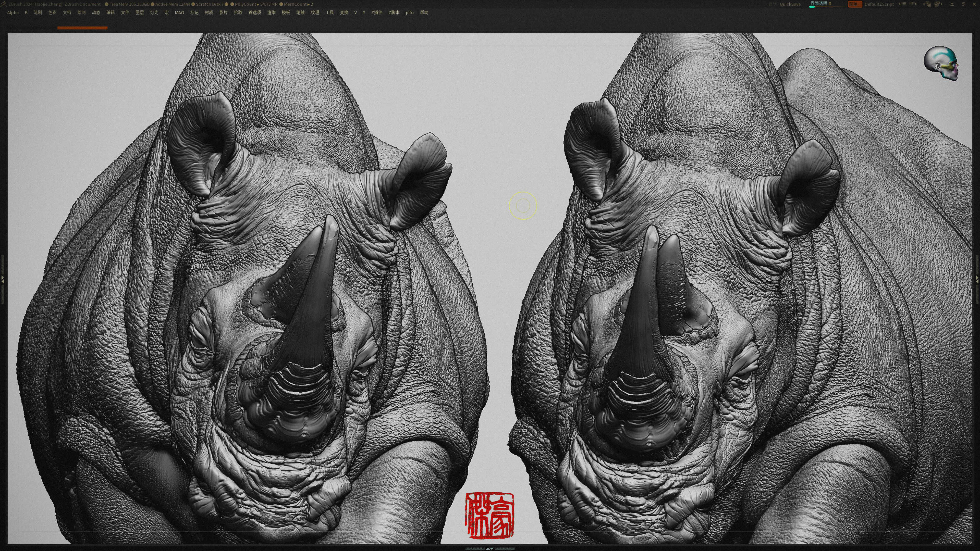This screenshot has width=980, height=551.
Task: Open the Z插件 plugin menu
Action: 377,12
